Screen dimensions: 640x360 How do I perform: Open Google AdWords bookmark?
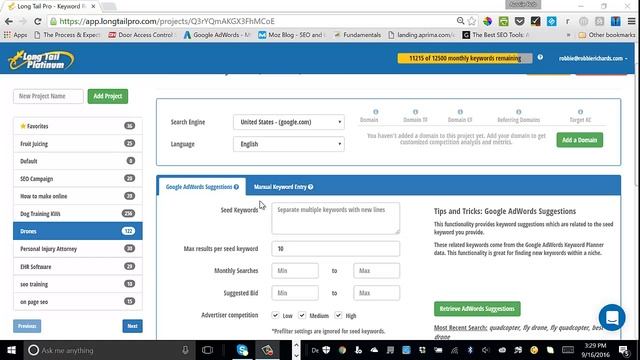(x=217, y=35)
